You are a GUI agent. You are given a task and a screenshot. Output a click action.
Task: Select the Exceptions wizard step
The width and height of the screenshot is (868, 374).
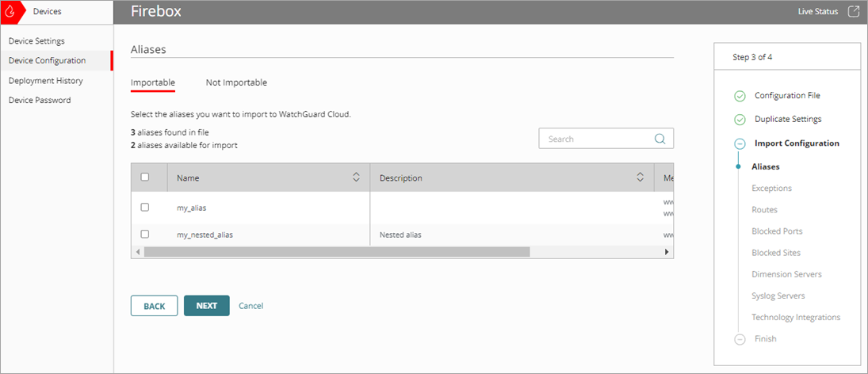point(771,188)
